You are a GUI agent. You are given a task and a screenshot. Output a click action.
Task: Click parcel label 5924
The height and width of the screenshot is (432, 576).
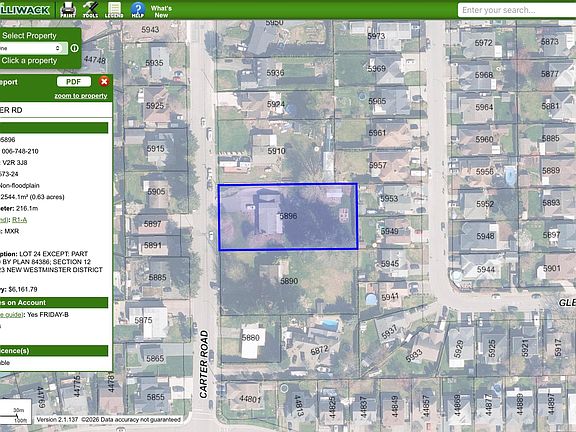276,104
